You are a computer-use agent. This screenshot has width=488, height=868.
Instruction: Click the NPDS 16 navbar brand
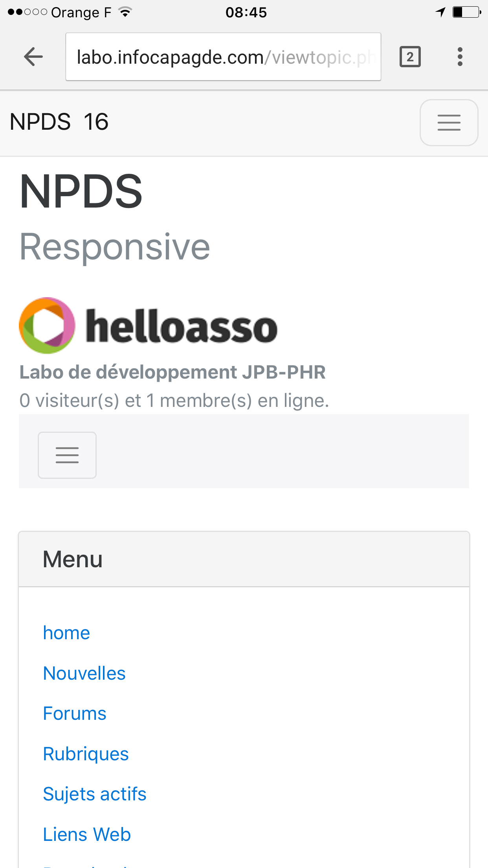[59, 122]
